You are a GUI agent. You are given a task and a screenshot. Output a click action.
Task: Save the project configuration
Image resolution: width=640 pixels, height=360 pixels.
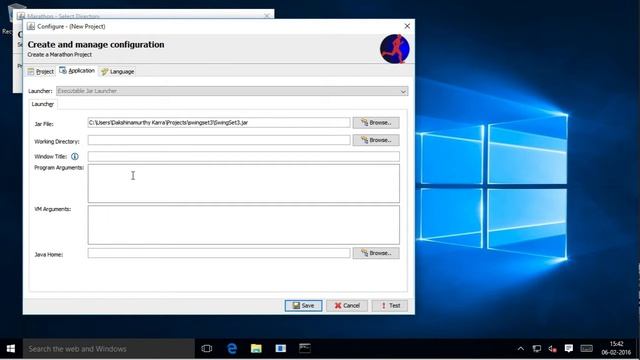(303, 305)
